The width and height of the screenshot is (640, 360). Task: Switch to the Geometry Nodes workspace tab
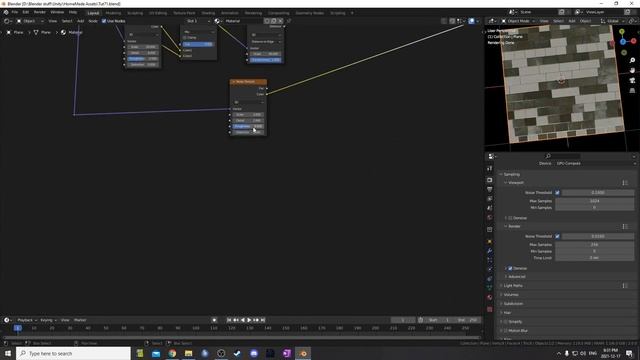pyautogui.click(x=309, y=13)
